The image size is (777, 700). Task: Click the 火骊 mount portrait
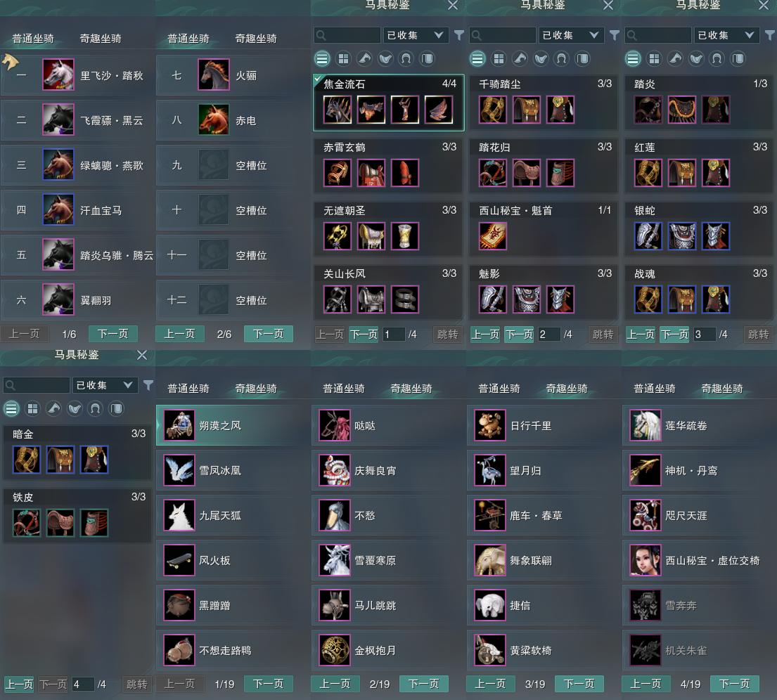(x=214, y=74)
